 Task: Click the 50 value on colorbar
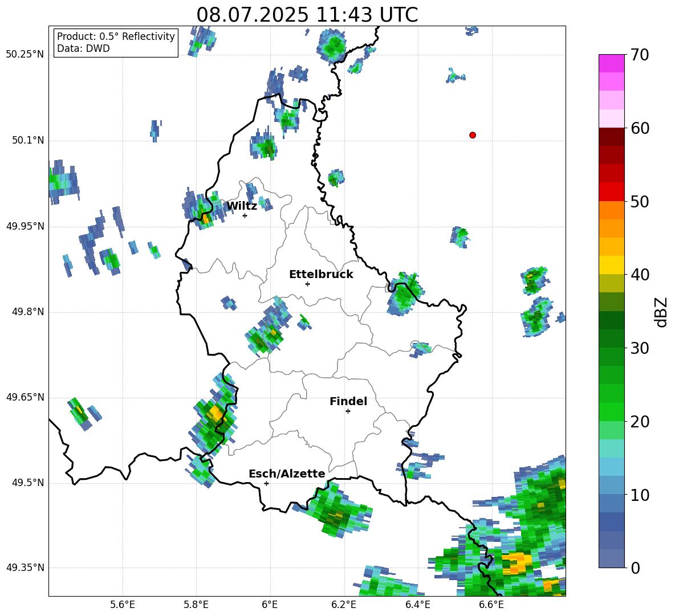pyautogui.click(x=639, y=201)
